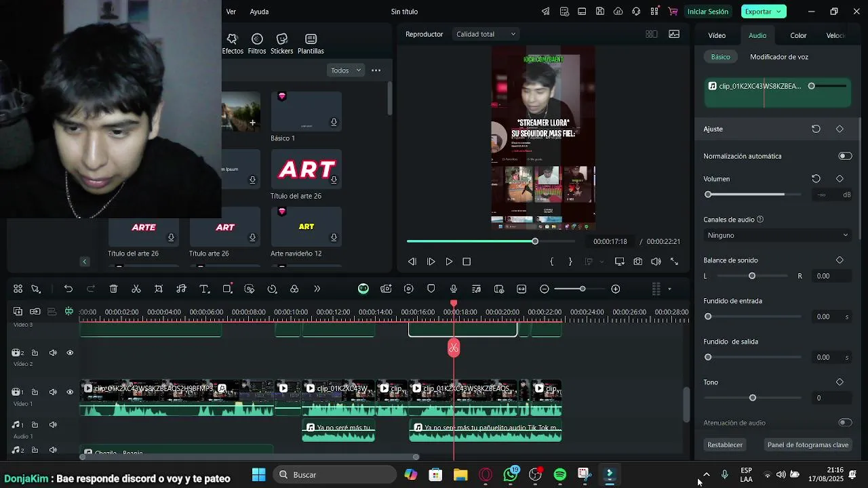Undo the last action
The height and width of the screenshot is (488, 868).
pos(68,289)
